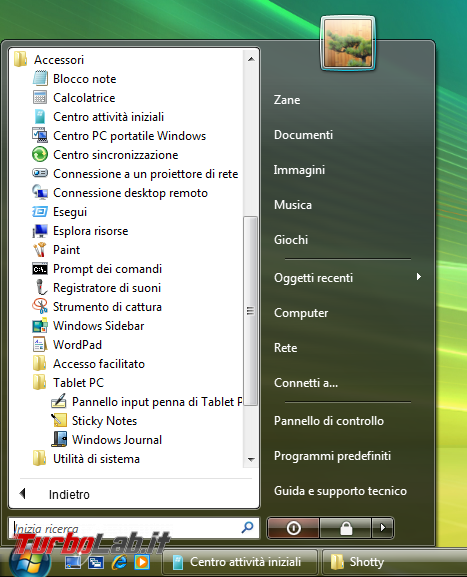The height and width of the screenshot is (577, 467).
Task: Click the user account bonsai picture
Action: click(348, 43)
